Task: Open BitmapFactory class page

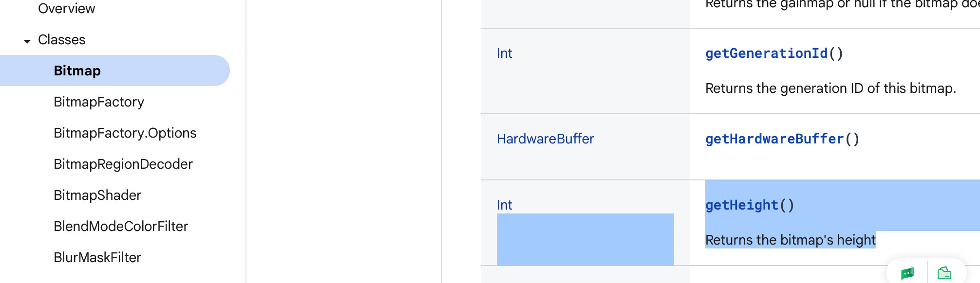Action: [x=99, y=102]
